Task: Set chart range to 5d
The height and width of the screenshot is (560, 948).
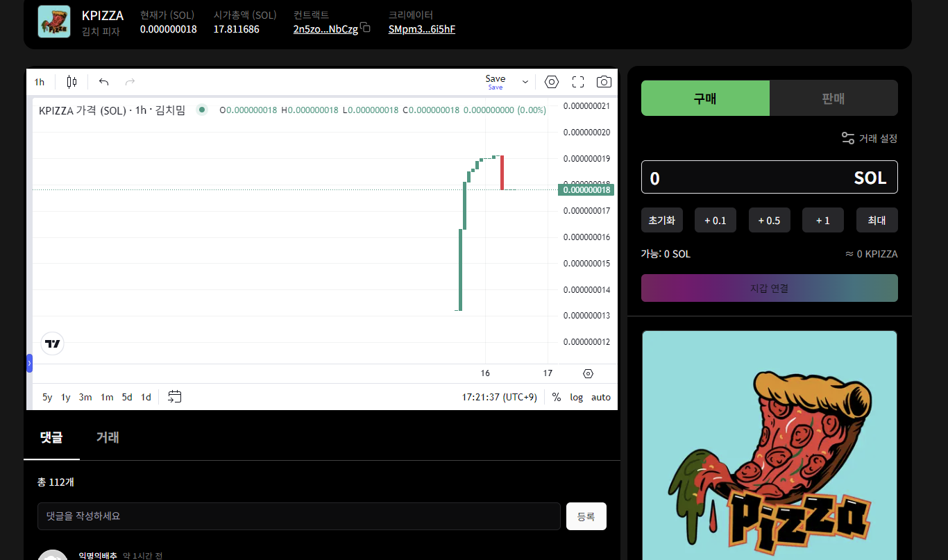Action: (x=127, y=397)
